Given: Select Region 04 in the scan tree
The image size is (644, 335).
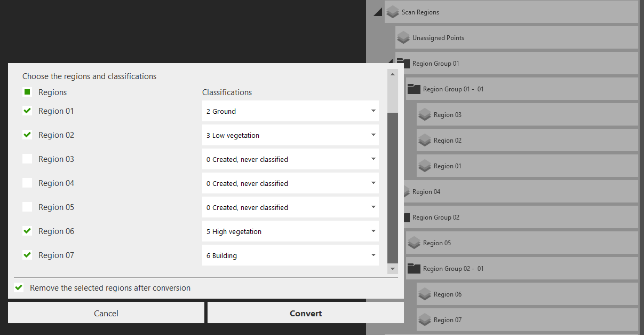Looking at the screenshot, I should click(x=521, y=191).
